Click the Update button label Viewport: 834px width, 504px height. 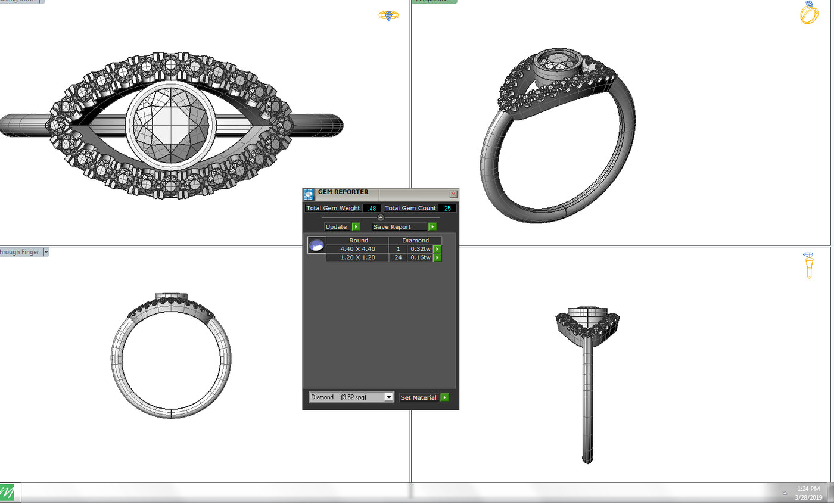pyautogui.click(x=337, y=226)
